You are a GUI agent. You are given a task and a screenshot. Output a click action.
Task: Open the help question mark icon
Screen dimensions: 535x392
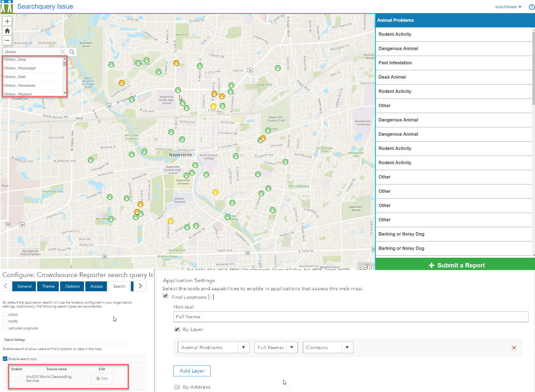pyautogui.click(x=531, y=7)
